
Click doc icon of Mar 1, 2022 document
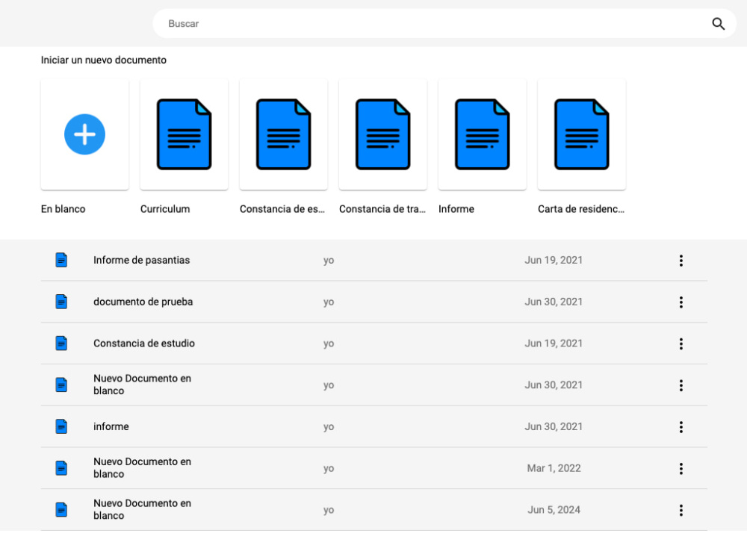tap(61, 468)
